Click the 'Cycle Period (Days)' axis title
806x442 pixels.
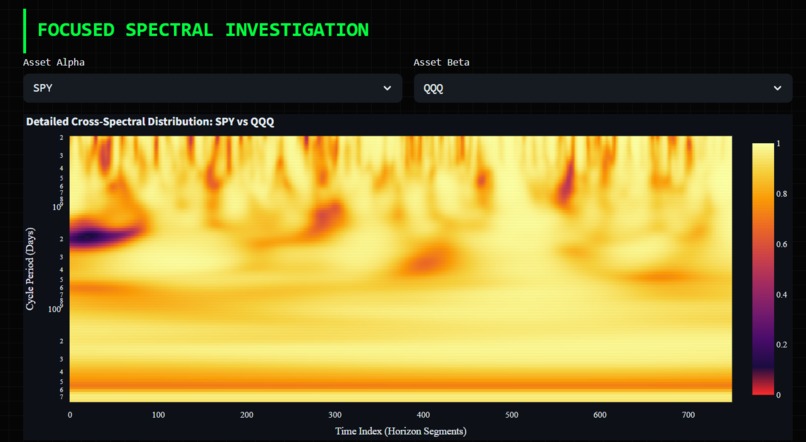point(30,269)
